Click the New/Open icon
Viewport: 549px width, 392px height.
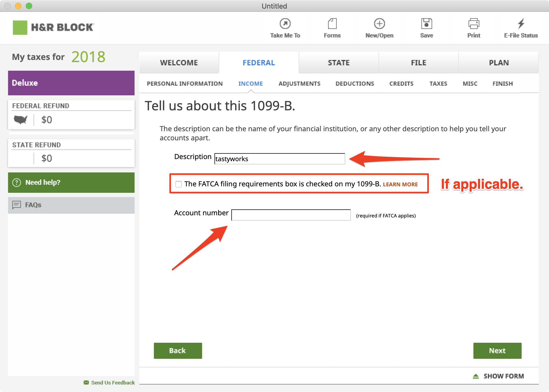click(379, 24)
